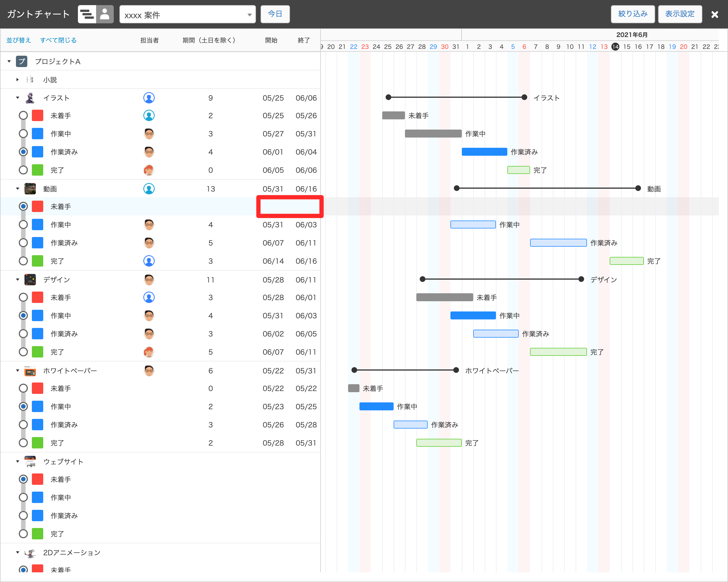The height and width of the screenshot is (582, 728).
Task: Click the ホワイトペーパー row thumbnail icon
Action: 30,371
